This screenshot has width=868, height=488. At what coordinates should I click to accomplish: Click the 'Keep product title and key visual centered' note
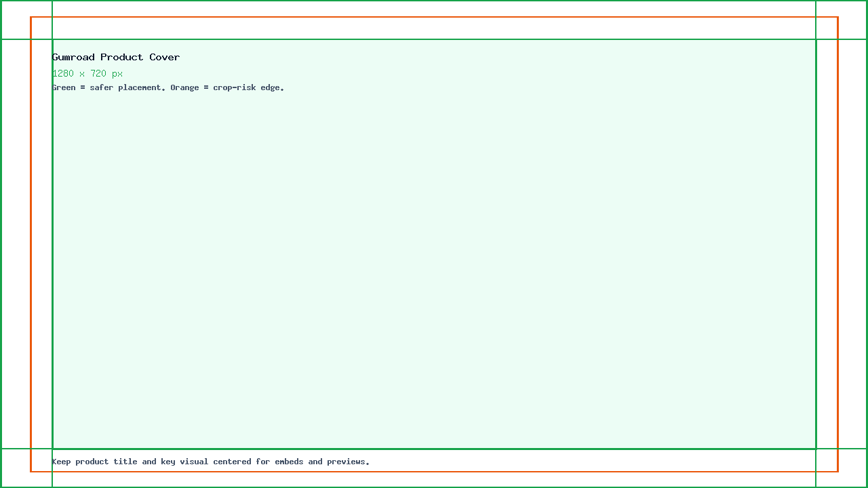click(x=211, y=462)
